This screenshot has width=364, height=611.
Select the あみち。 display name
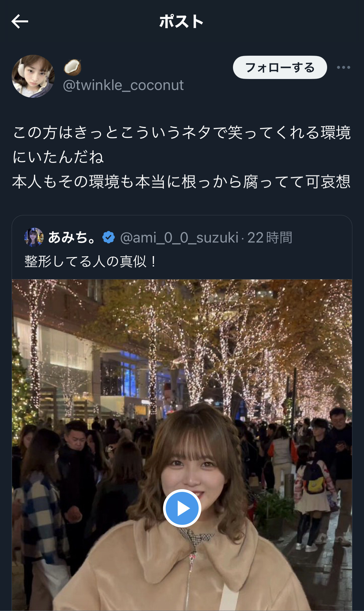pyautogui.click(x=72, y=237)
